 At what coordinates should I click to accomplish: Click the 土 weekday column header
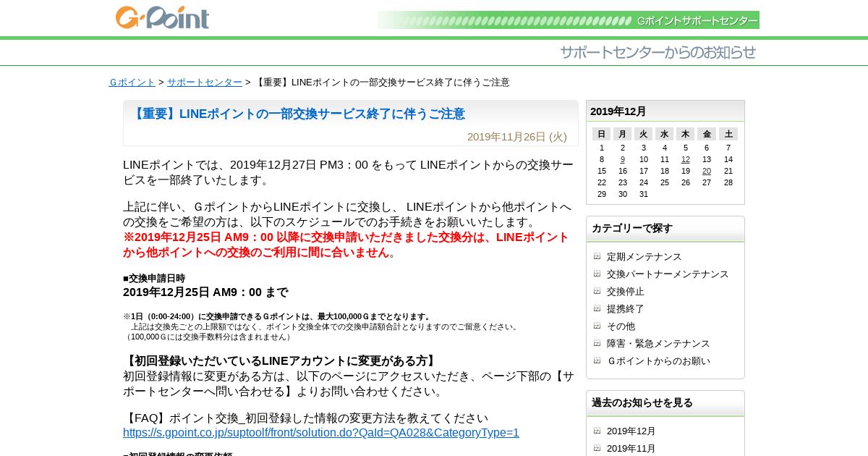click(x=728, y=134)
